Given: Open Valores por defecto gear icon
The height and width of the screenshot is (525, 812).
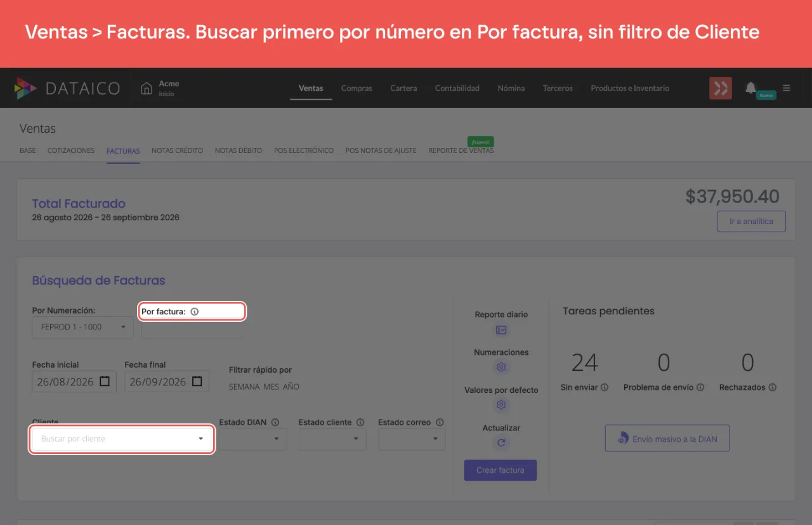Looking at the screenshot, I should pyautogui.click(x=501, y=405).
